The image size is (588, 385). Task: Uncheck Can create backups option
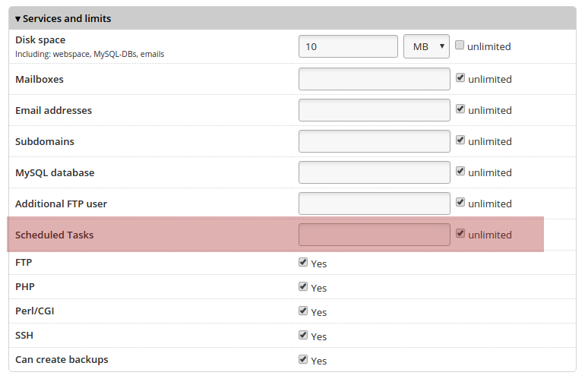303,359
